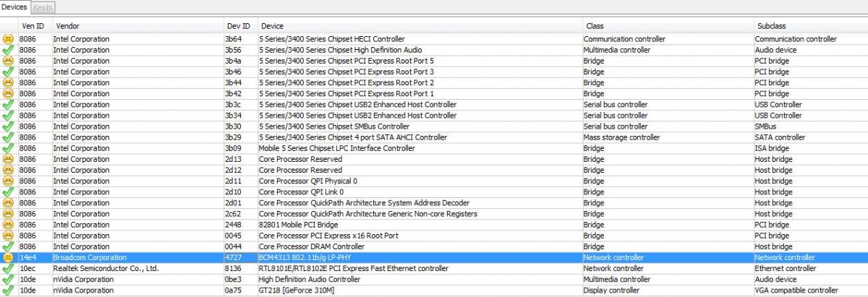Click the checkmark icon for Realtek RTL8101E Ethernet
Image resolution: width=868 pixels, height=297 pixels.
point(8,268)
